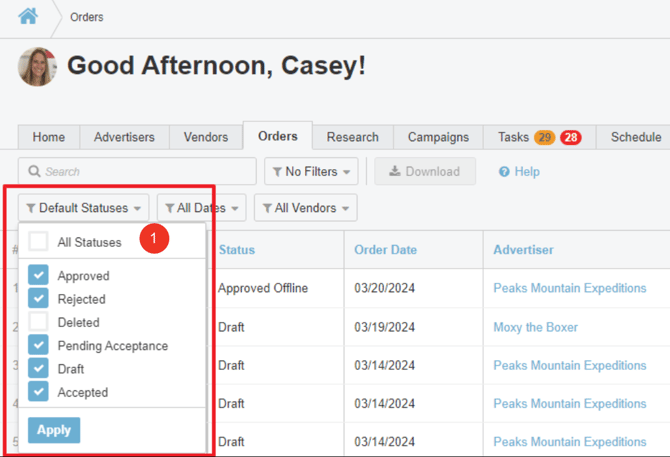Click the Download button

(x=425, y=172)
